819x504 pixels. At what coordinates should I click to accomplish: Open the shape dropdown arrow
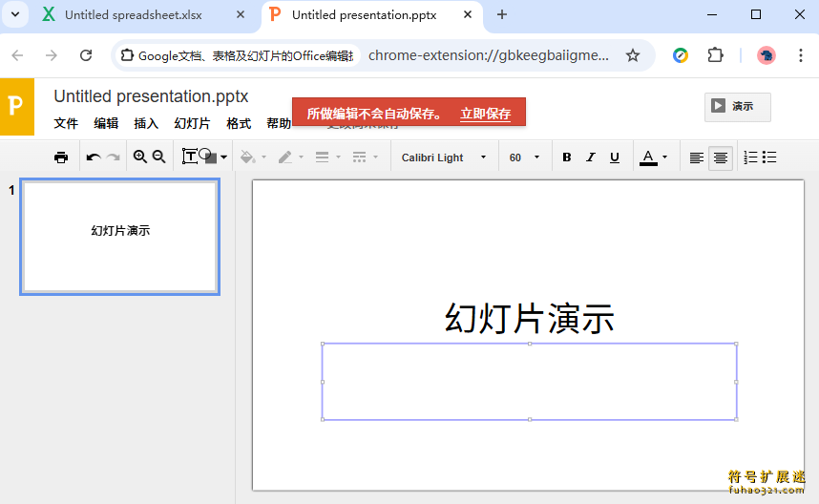coord(224,157)
